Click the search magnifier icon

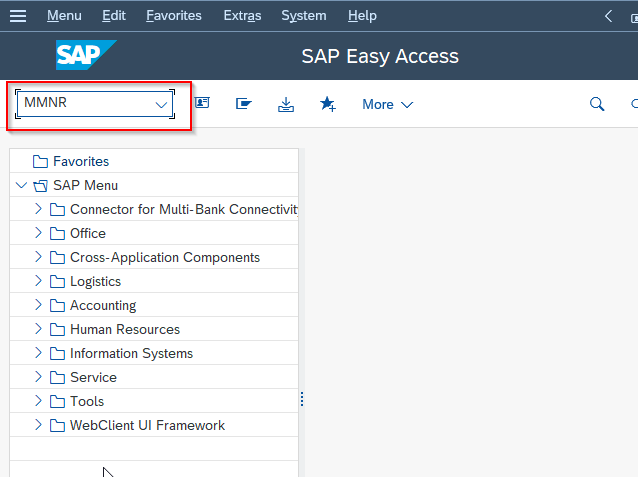tap(597, 104)
